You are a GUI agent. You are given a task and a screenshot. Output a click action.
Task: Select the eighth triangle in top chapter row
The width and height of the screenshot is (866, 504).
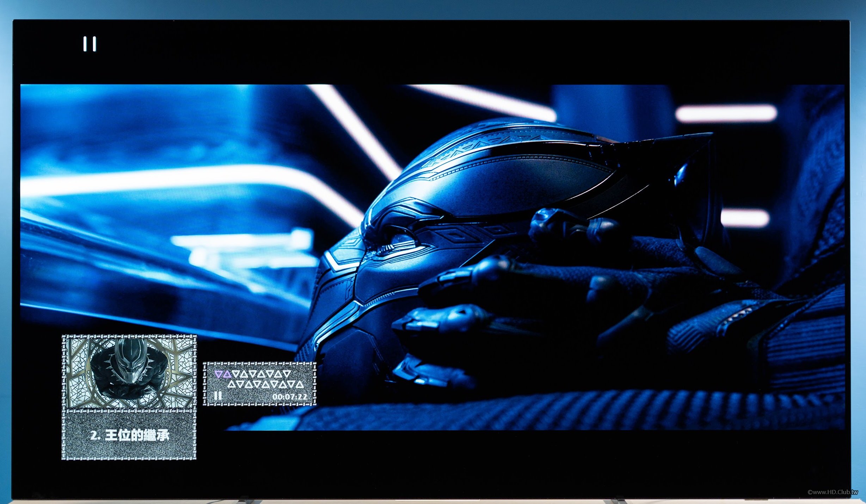[278, 374]
